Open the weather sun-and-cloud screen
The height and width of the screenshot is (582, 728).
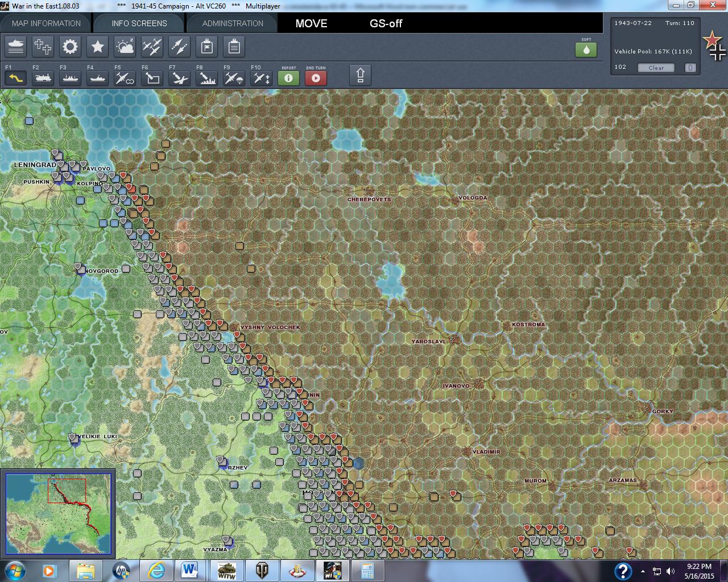coord(125,47)
